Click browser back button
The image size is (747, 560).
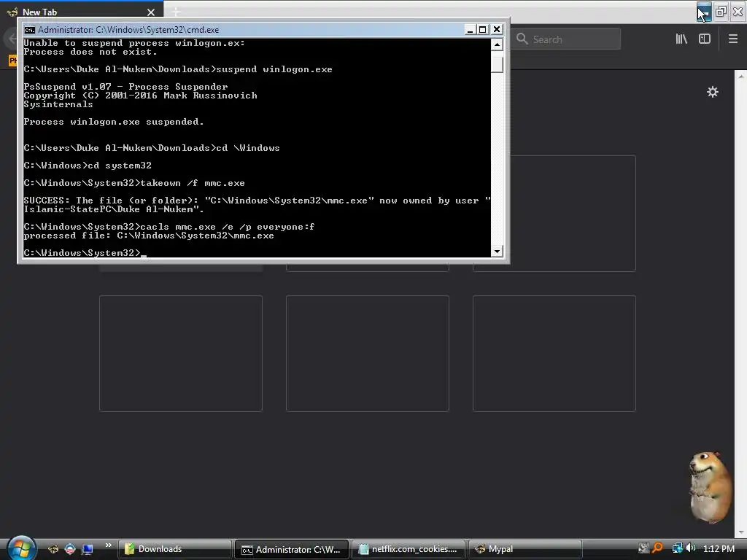click(x=10, y=39)
